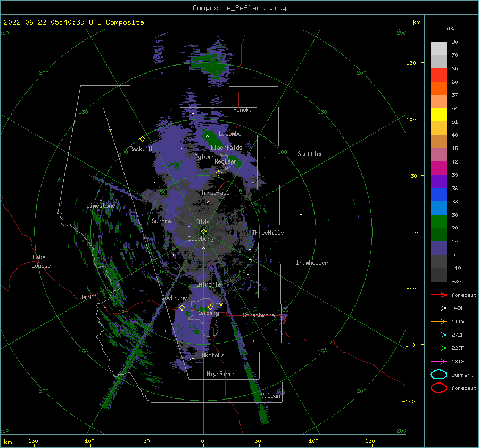Click the yellow diamond marker beside RockyMH
Image resolution: width=479 pixels, height=448 pixels.
point(142,139)
